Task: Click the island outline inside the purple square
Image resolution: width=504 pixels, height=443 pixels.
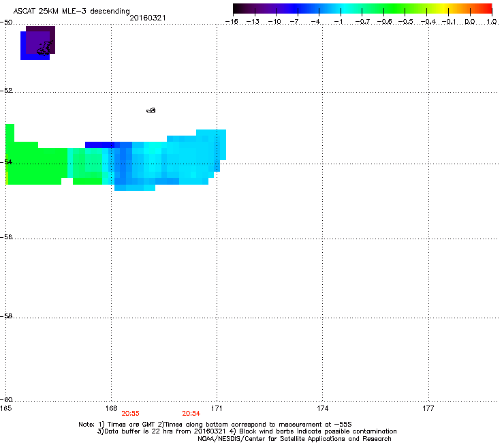Action: click(44, 48)
